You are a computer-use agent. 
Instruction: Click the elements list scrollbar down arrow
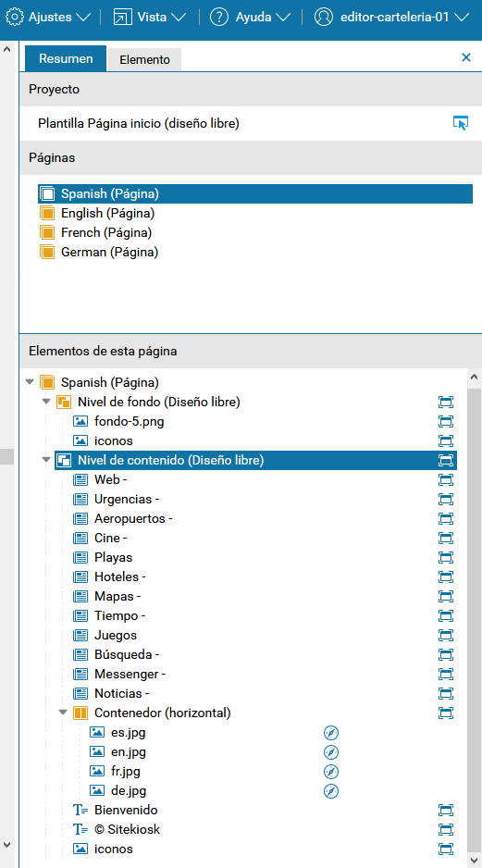click(475, 859)
